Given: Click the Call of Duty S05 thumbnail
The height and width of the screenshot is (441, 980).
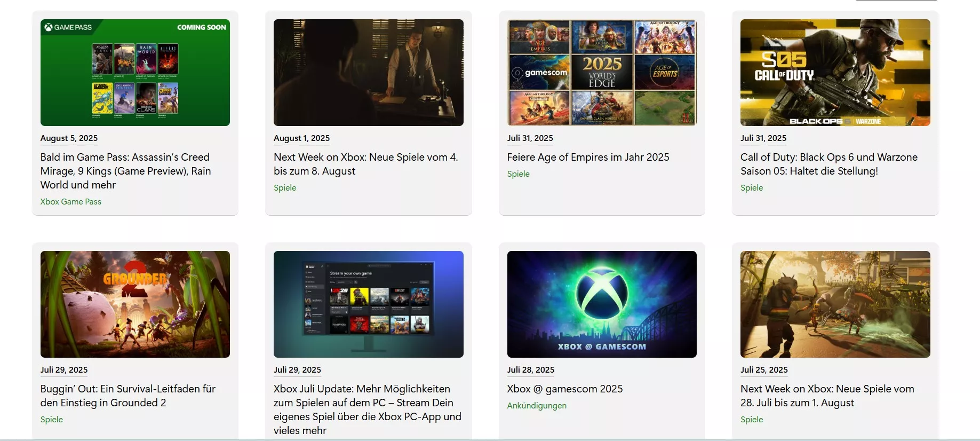Looking at the screenshot, I should pos(835,73).
